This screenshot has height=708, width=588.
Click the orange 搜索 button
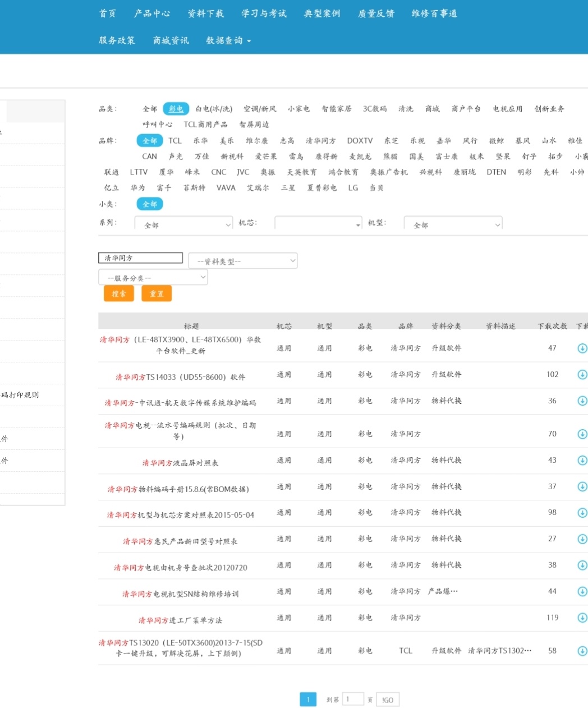119,293
